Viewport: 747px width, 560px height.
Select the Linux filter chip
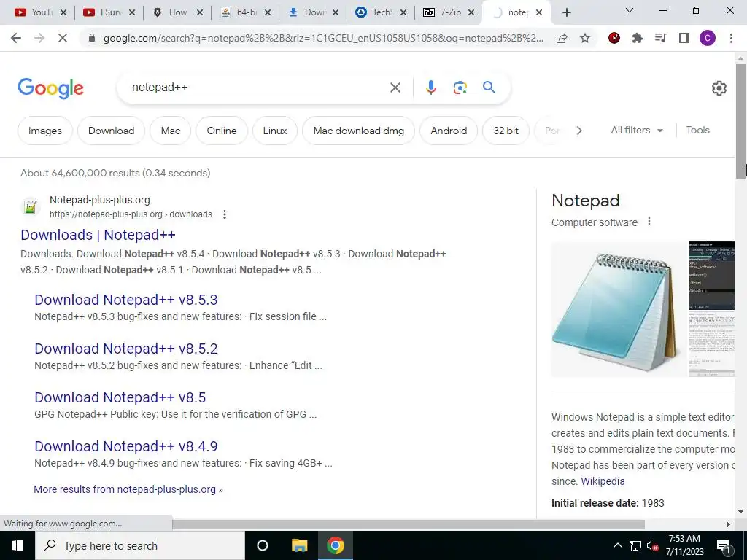coord(275,131)
